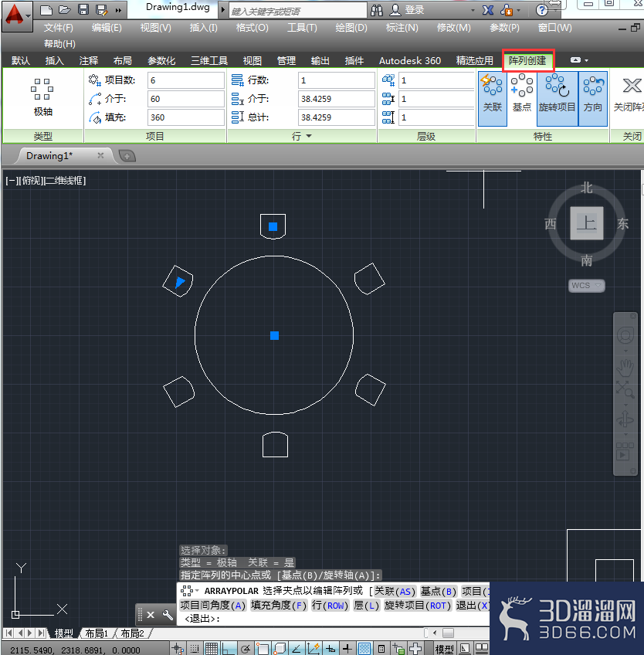Open the WCS coordinate system dropdown
The image size is (644, 655).
[x=586, y=285]
